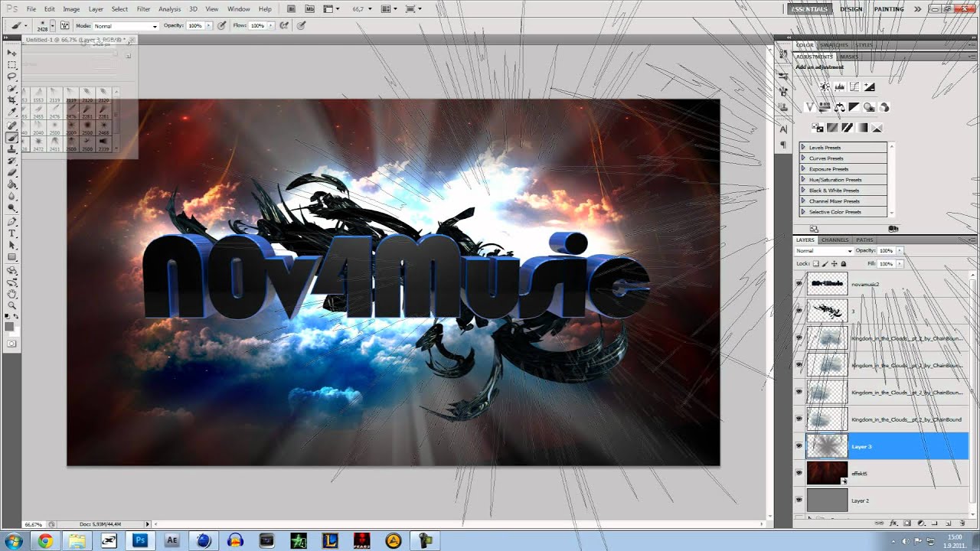This screenshot has height=551, width=980.
Task: Click Add layer mask icon
Action: (907, 523)
